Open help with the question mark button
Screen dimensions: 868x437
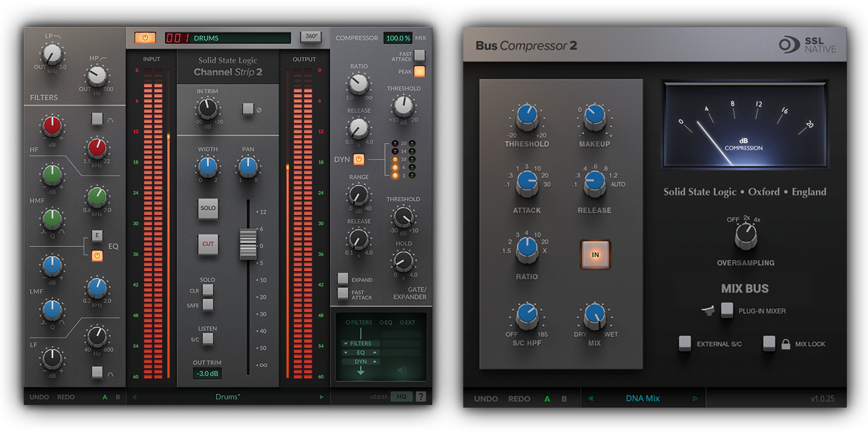point(421,397)
